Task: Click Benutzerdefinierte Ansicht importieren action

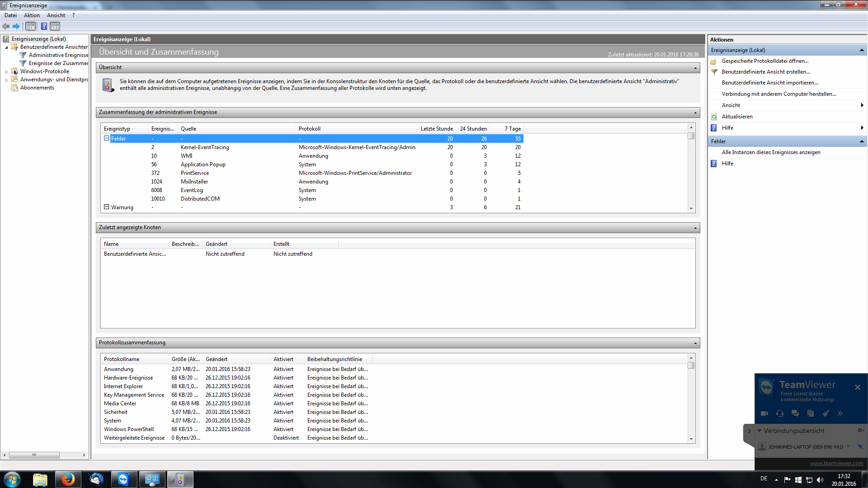Action: [770, 83]
